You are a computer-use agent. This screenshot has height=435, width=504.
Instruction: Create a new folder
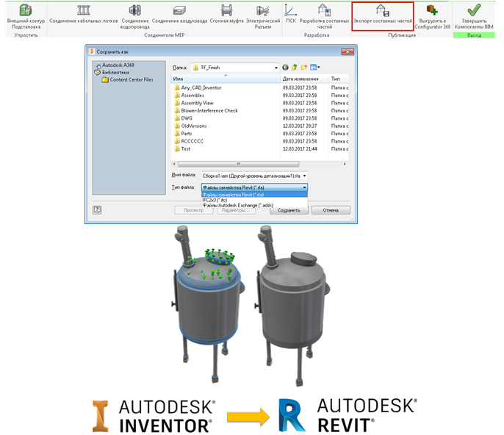(303, 68)
